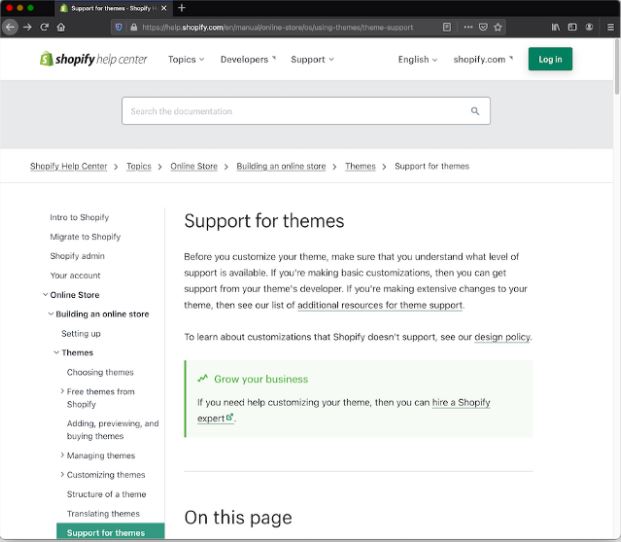Open Migrate to Shopify in sidebar
The width and height of the screenshot is (621, 542).
click(x=85, y=237)
